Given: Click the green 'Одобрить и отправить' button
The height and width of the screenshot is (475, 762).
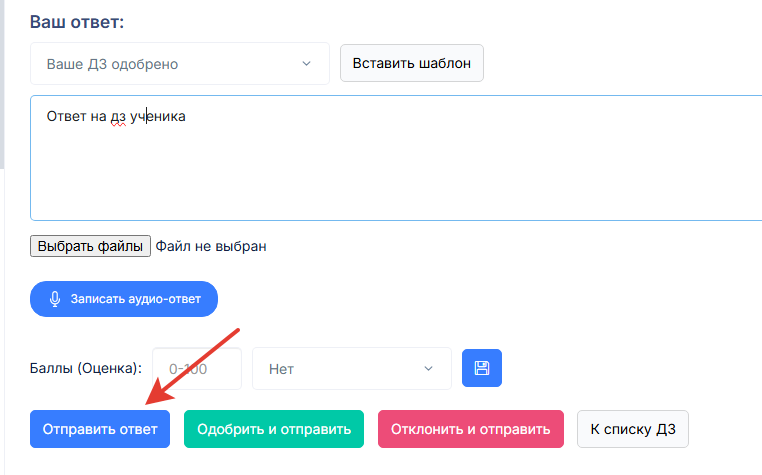Looking at the screenshot, I should coord(274,429).
